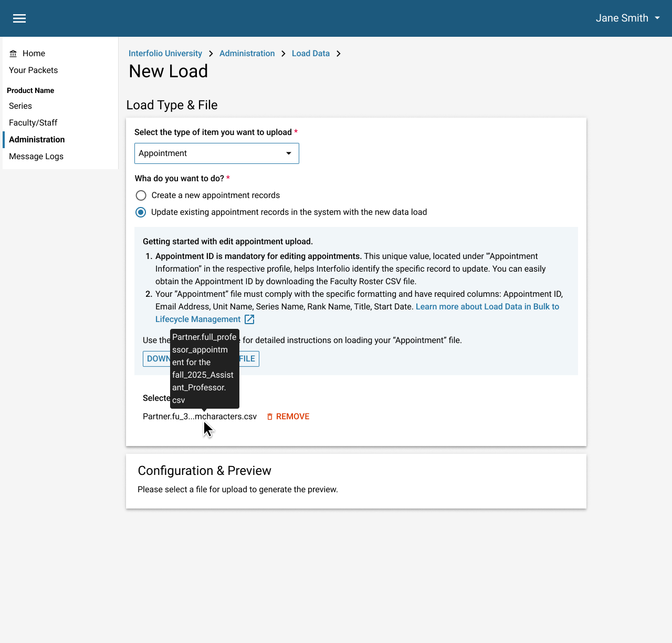Open Faculty/Staff in the sidebar

pos(33,123)
